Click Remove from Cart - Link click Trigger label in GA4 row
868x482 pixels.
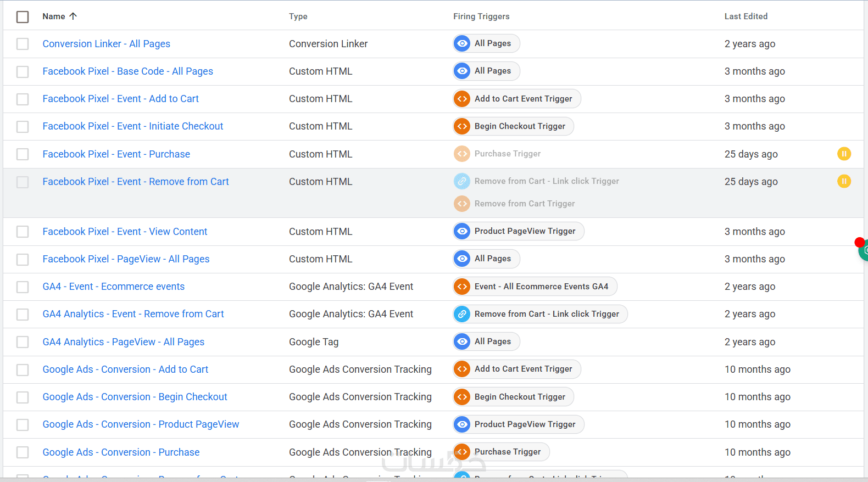click(x=547, y=314)
